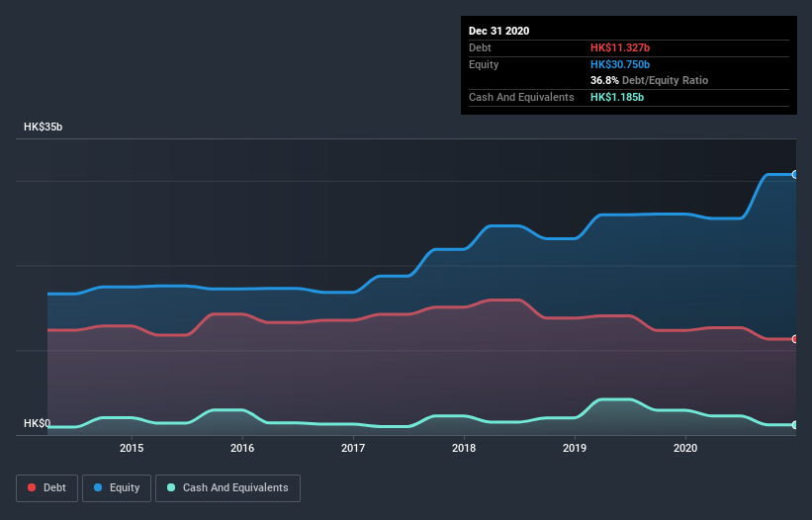Click the Dec 31 2020 tooltip date
The height and width of the screenshot is (520, 812).
[498, 31]
